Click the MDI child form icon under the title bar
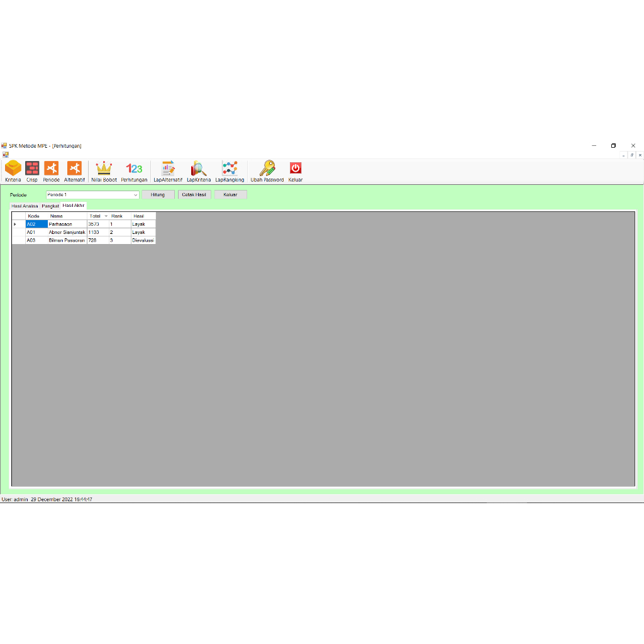The image size is (644, 644). pos(5,155)
